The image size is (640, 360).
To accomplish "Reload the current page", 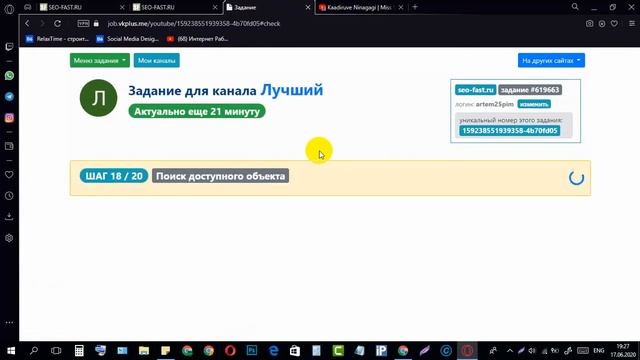I will click(x=58, y=24).
